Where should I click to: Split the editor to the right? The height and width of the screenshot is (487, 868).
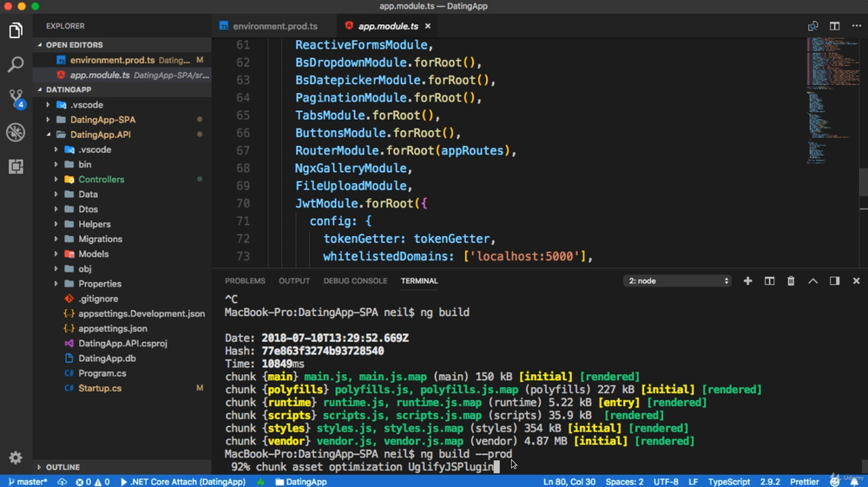(x=834, y=26)
